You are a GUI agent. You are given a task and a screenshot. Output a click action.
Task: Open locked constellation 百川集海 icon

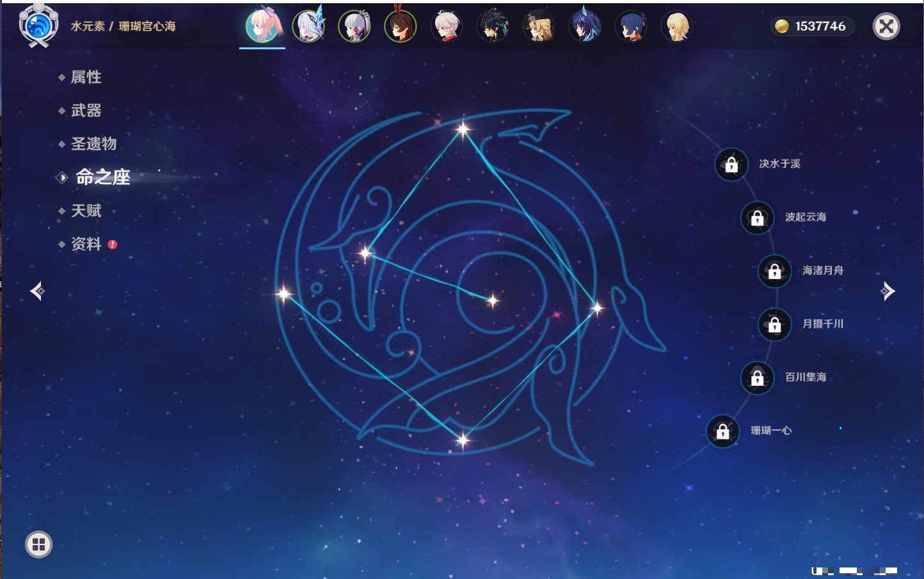tap(758, 378)
